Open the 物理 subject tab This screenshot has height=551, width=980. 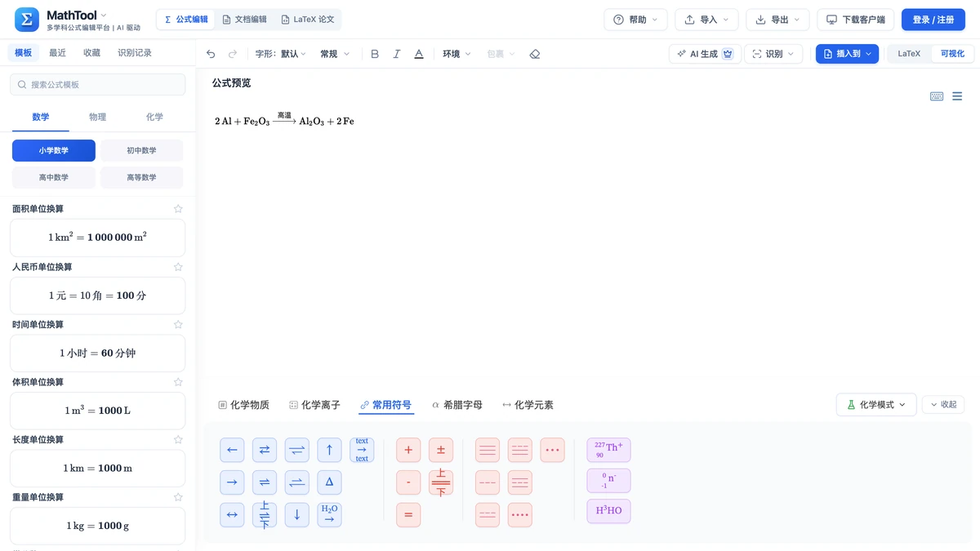tap(98, 118)
